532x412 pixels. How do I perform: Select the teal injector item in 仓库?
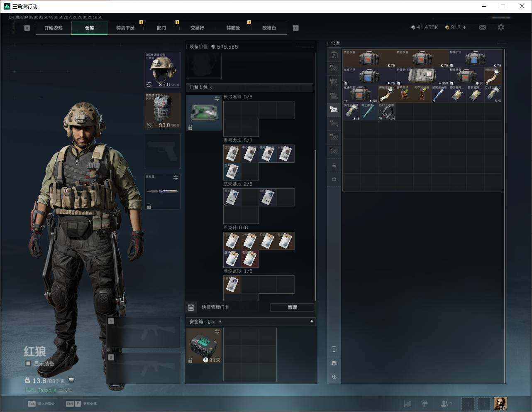[x=369, y=112]
